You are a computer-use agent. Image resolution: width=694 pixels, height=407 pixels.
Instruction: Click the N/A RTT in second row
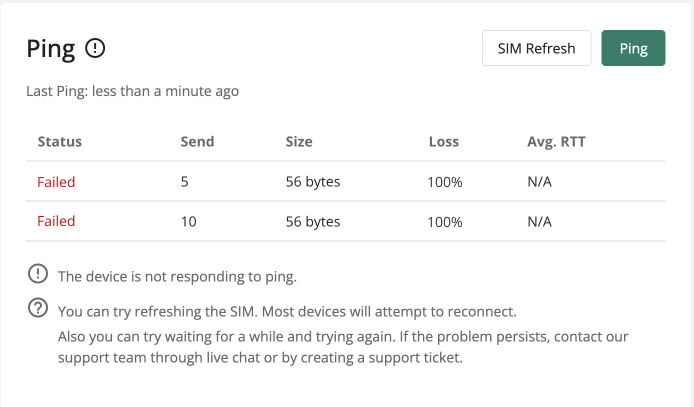(x=539, y=221)
